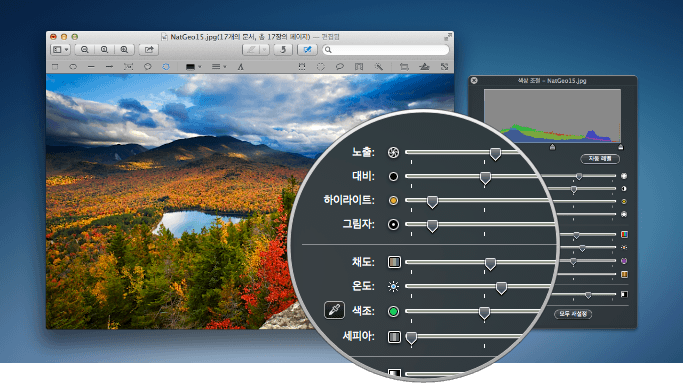Image resolution: width=683 pixels, height=384 pixels.
Task: Click the 세피아 label text
Action: pyautogui.click(x=358, y=336)
